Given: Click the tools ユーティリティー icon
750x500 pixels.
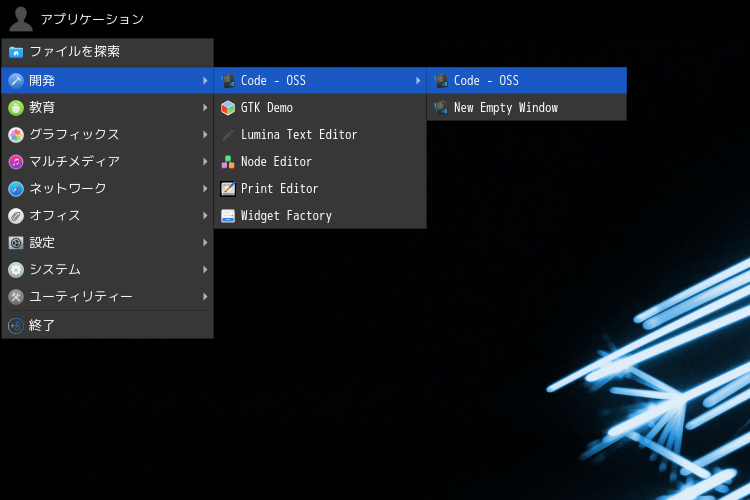Looking at the screenshot, I should click(x=16, y=297).
